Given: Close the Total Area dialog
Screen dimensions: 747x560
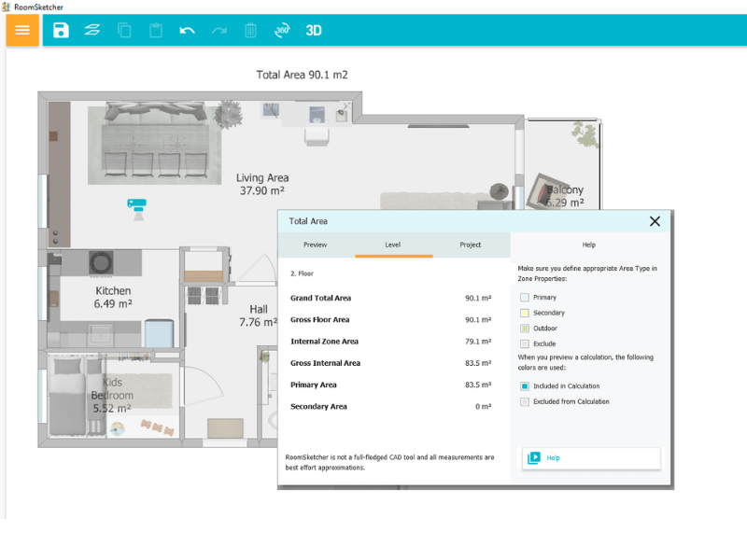Looking at the screenshot, I should click(x=655, y=221).
